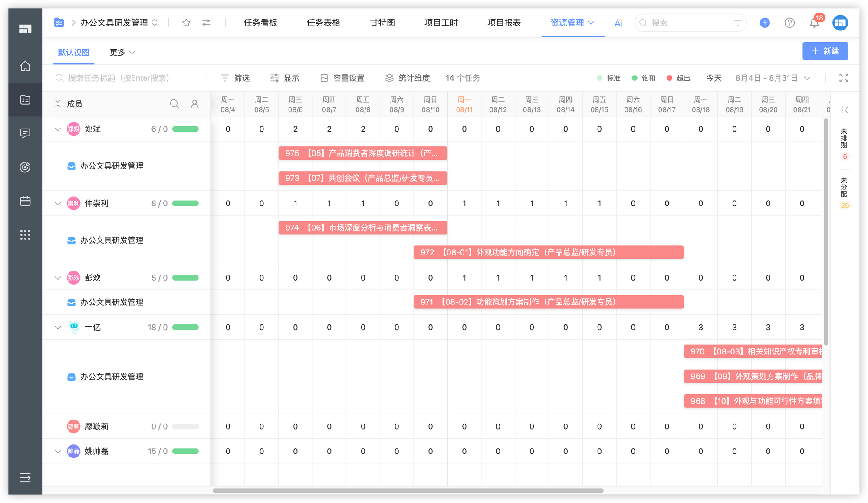Image resolution: width=868 pixels, height=503 pixels.
Task: Select the tasks icon in the left sidebar
Action: coord(25,100)
